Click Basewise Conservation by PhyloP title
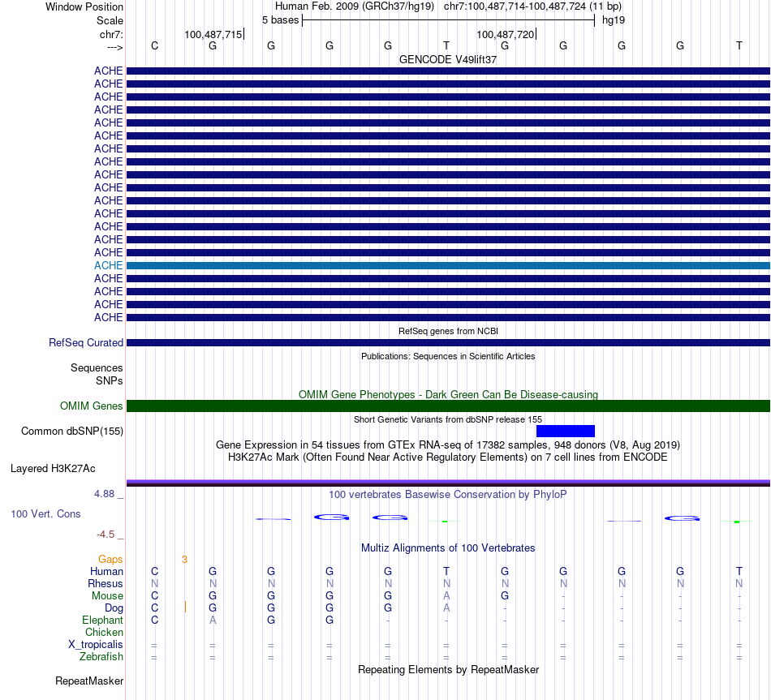Screen dimensions: 771x700 448,495
